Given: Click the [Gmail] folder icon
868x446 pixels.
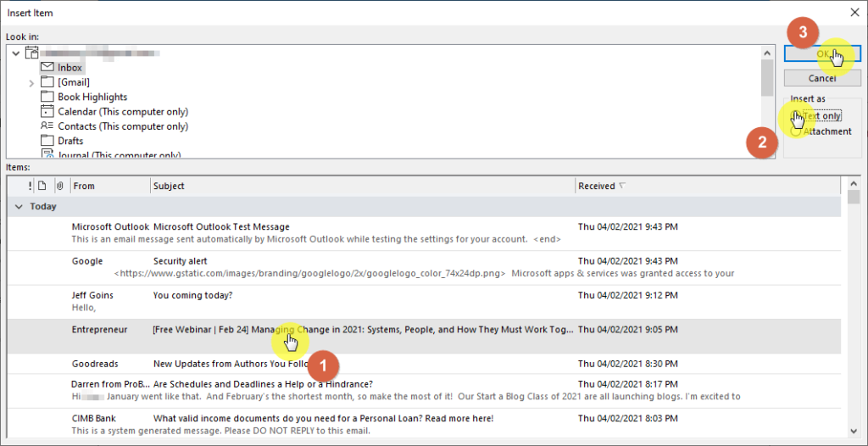Looking at the screenshot, I should [47, 82].
